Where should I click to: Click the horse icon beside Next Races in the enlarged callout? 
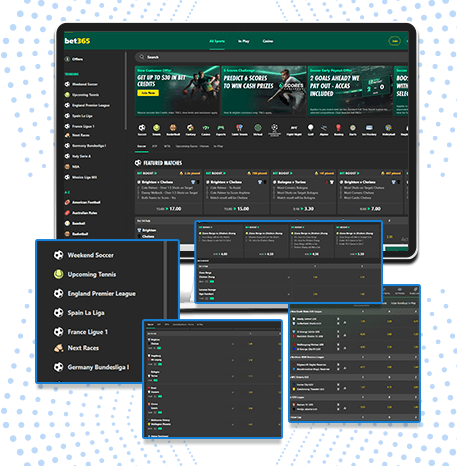tap(59, 348)
